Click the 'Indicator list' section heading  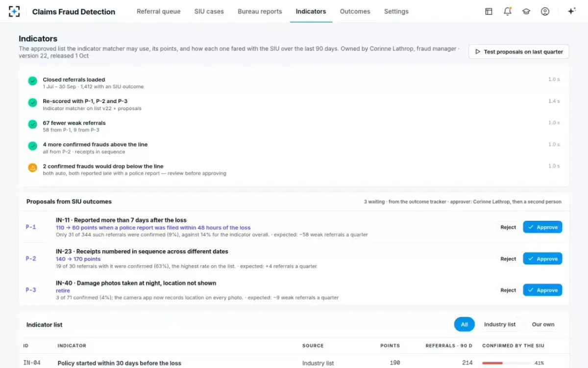coord(45,325)
